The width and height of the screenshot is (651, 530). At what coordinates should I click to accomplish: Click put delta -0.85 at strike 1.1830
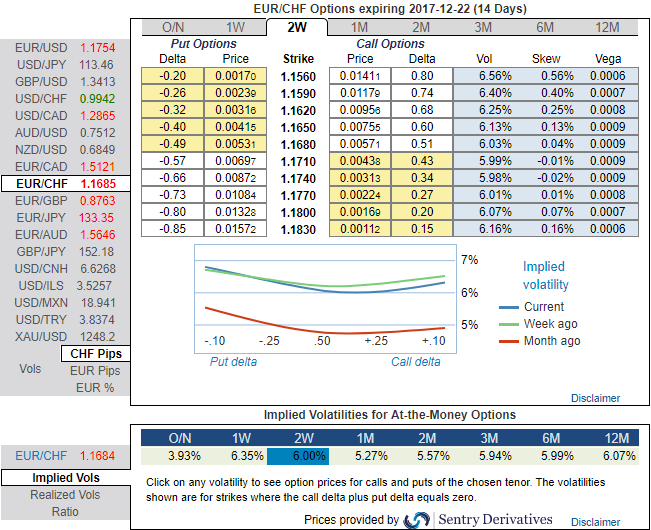pyautogui.click(x=172, y=229)
